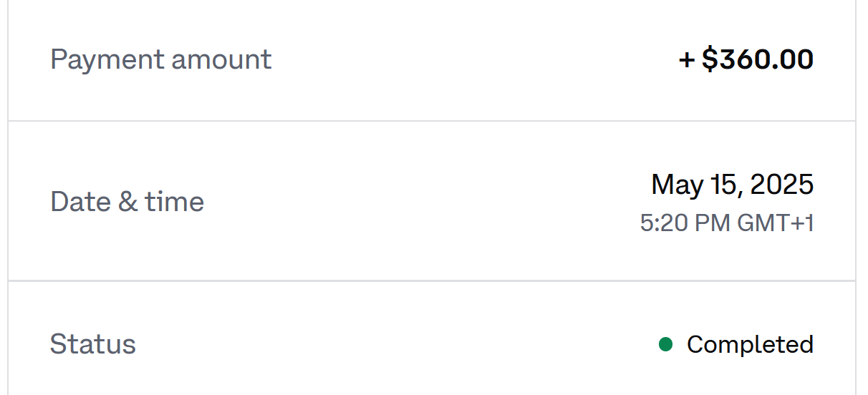
Task: Click the word amount in the first row
Action: pos(221,59)
